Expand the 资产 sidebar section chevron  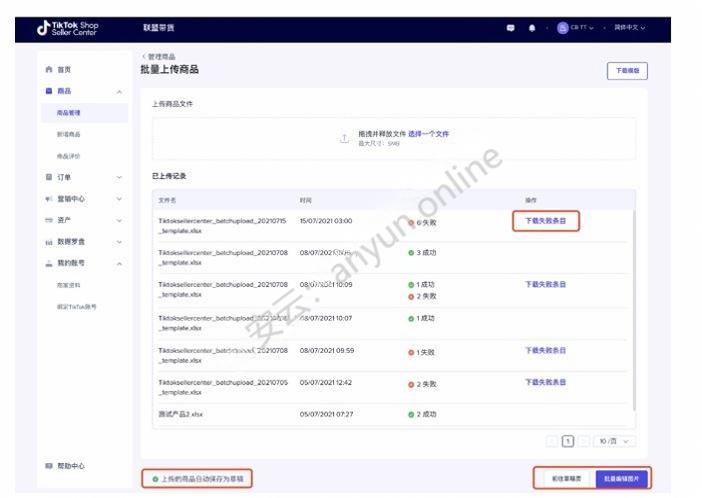119,220
